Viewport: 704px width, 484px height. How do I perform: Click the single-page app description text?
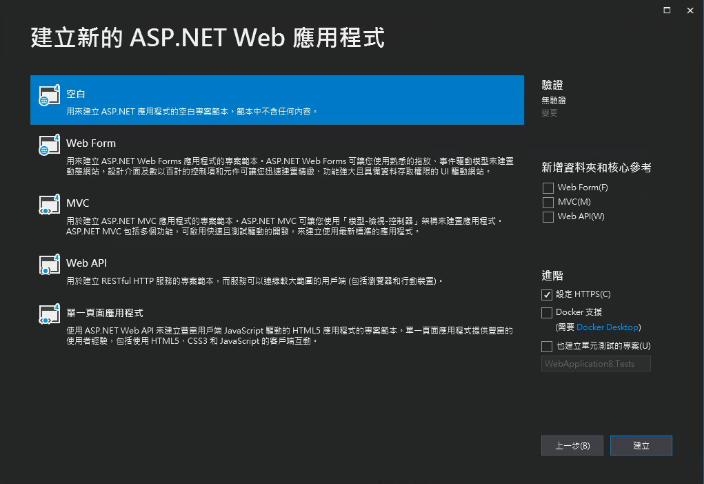click(x=290, y=336)
